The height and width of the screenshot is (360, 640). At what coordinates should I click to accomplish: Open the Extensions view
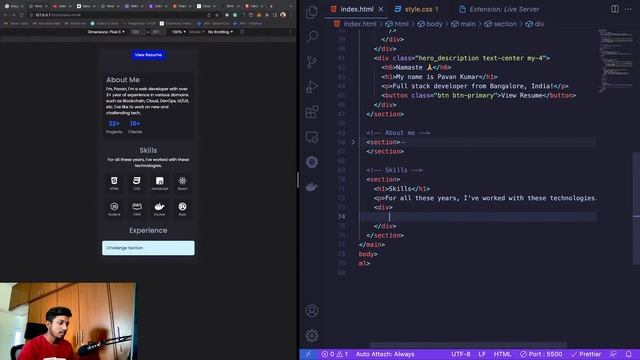click(312, 112)
